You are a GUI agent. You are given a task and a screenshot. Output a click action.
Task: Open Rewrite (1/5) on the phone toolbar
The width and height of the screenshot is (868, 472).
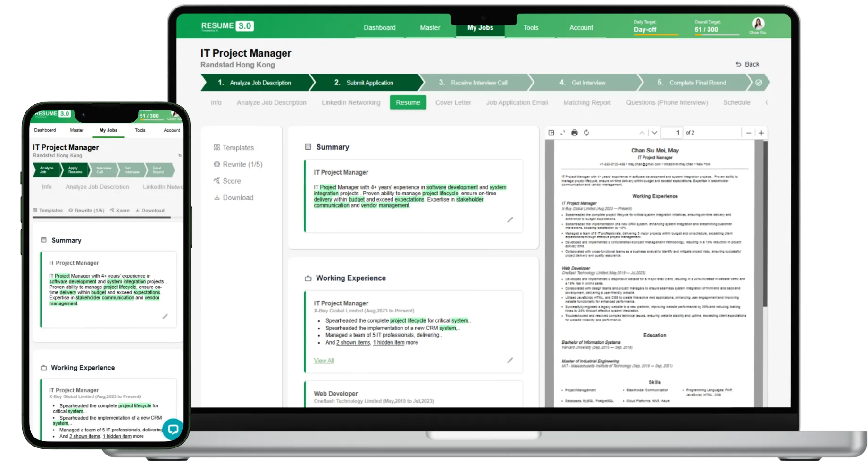(x=86, y=211)
